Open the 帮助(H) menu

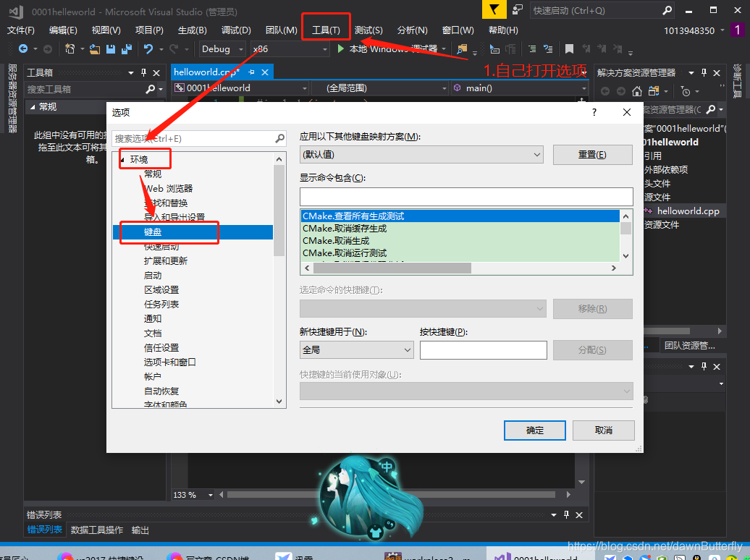503,30
